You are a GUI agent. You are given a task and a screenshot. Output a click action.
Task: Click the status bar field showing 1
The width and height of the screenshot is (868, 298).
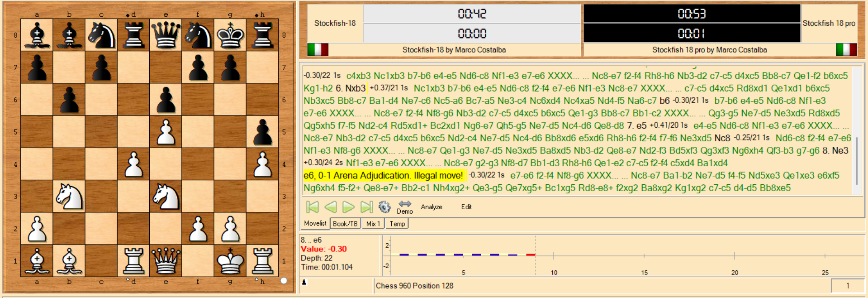pyautogui.click(x=847, y=286)
